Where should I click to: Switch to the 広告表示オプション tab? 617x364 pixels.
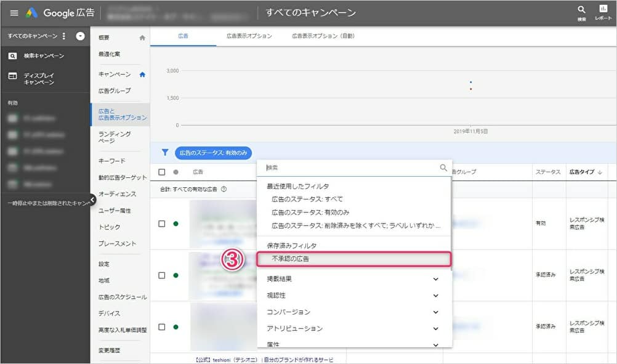pos(249,36)
